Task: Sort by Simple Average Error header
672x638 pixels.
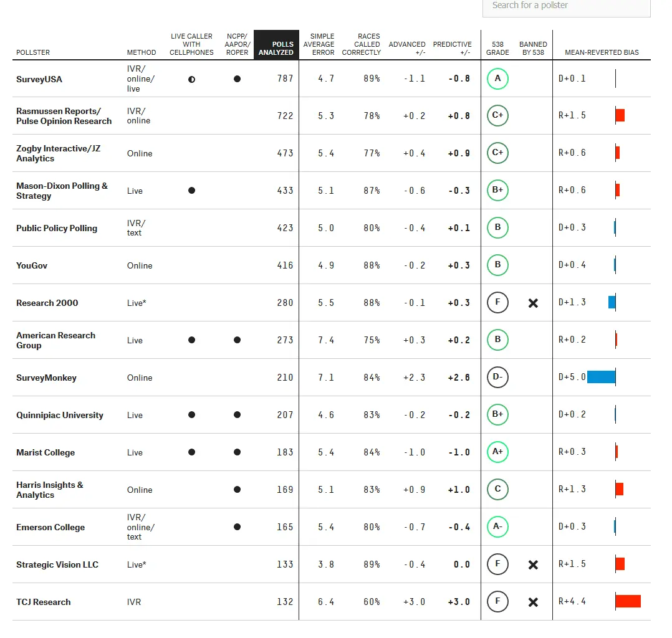Action: (319, 44)
